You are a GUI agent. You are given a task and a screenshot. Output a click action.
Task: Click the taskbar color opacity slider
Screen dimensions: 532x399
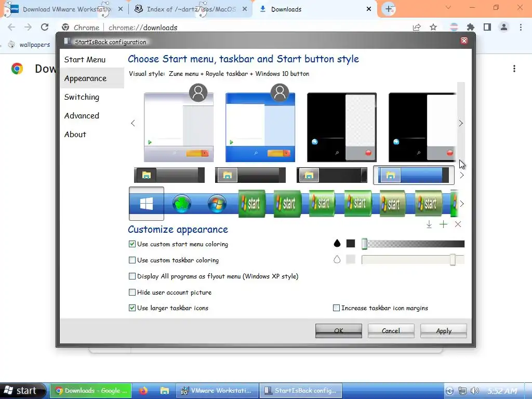413,260
